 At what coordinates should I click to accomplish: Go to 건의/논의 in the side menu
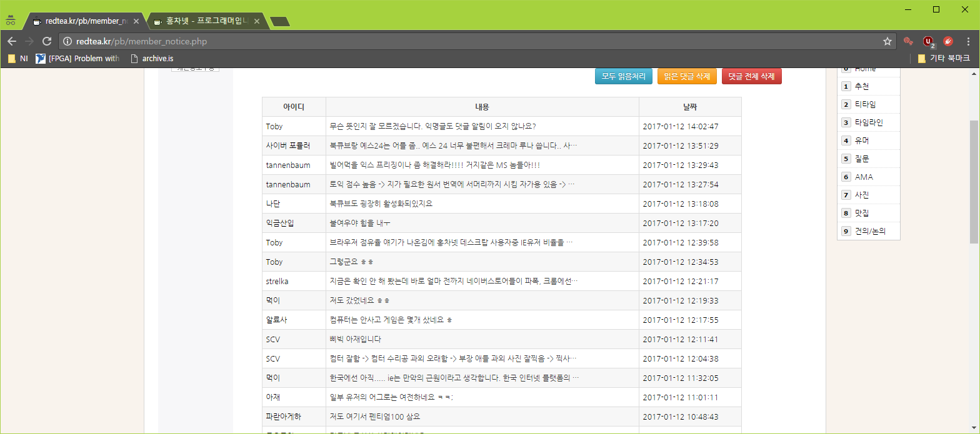pyautogui.click(x=869, y=231)
